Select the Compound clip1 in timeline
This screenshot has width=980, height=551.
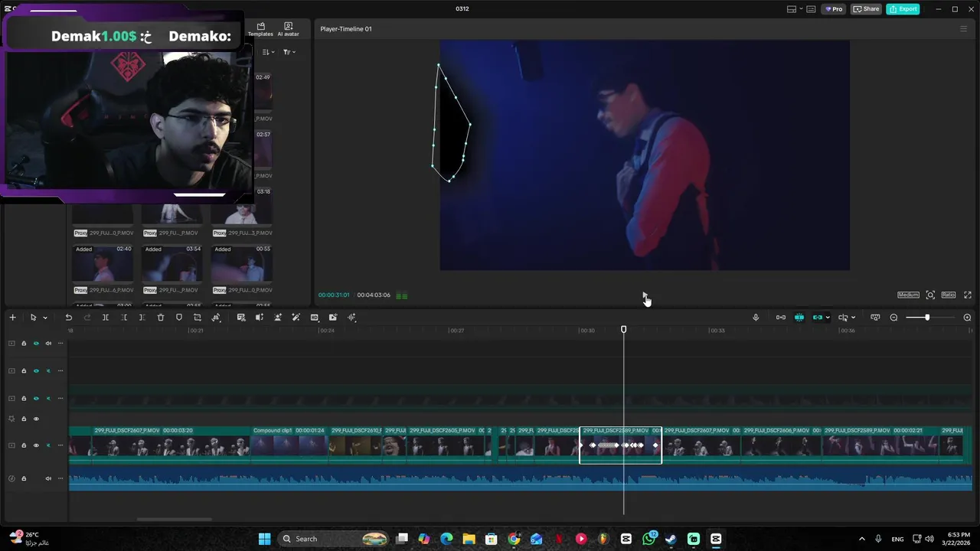(x=289, y=445)
